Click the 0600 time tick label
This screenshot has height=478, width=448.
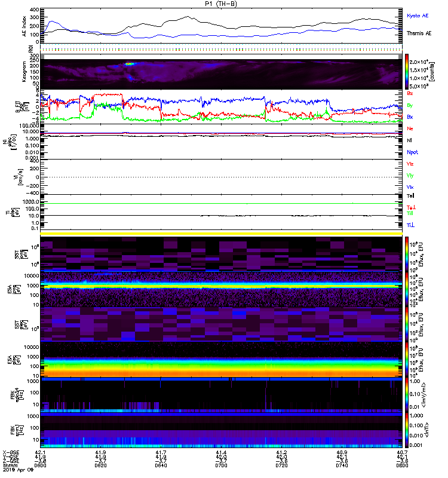tap(40, 465)
